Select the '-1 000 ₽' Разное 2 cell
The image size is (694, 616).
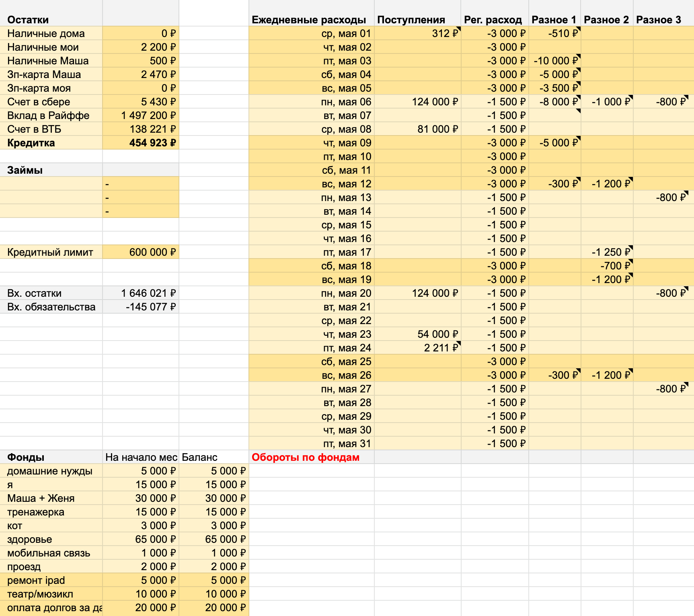coord(607,102)
